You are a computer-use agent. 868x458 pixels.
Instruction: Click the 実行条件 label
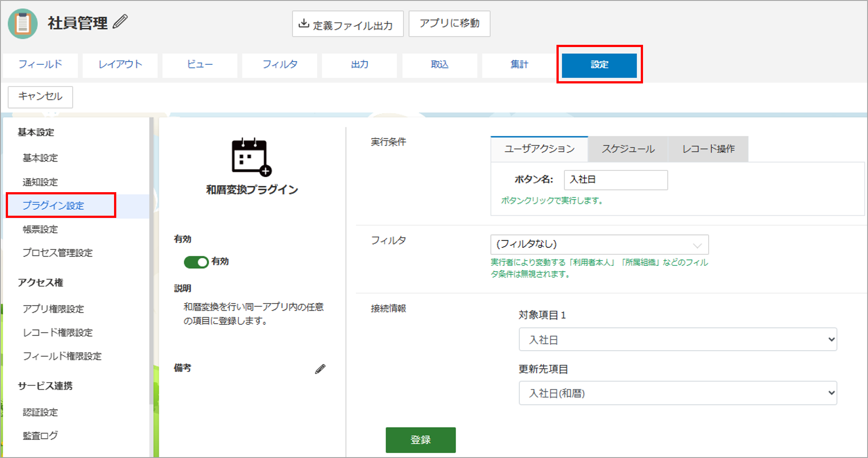point(388,142)
